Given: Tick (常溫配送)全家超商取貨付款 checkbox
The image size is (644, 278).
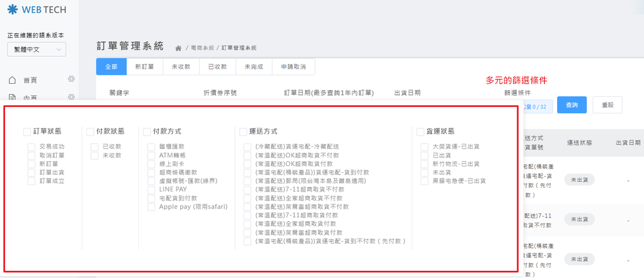Looking at the screenshot, I should (247, 224).
